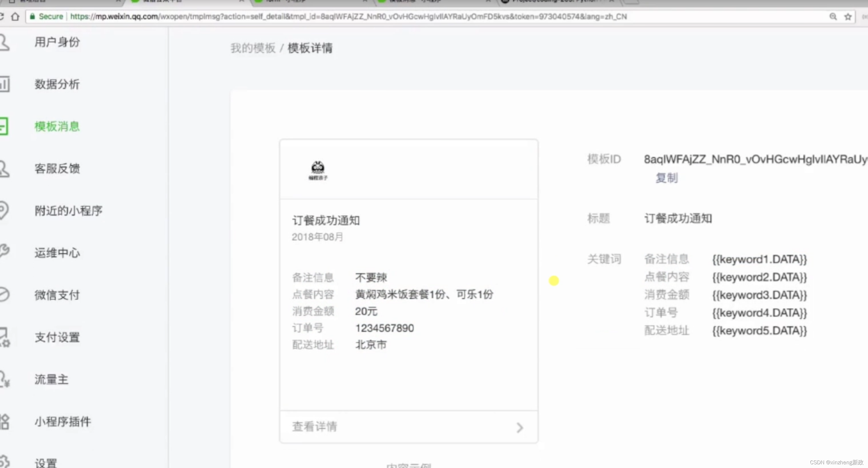Click the zoom magnifier in address bar
Image resolution: width=868 pixels, height=468 pixels.
(x=833, y=17)
